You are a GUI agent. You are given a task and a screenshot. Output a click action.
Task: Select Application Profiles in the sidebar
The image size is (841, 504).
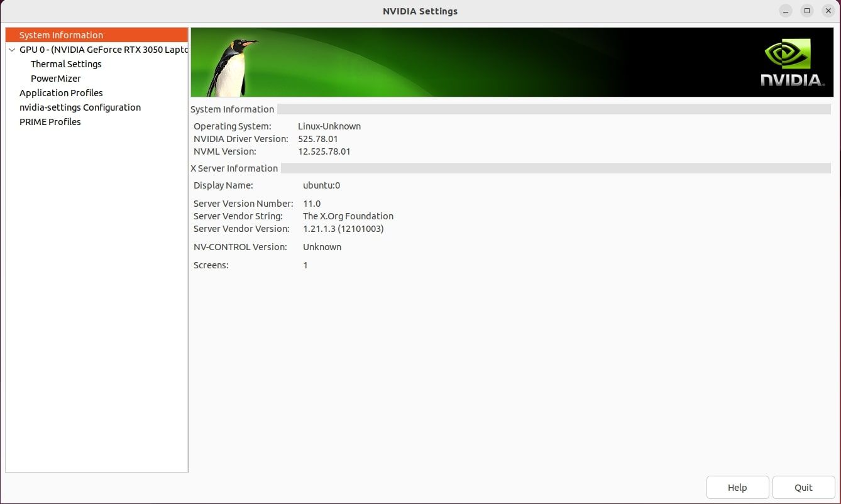click(x=61, y=92)
